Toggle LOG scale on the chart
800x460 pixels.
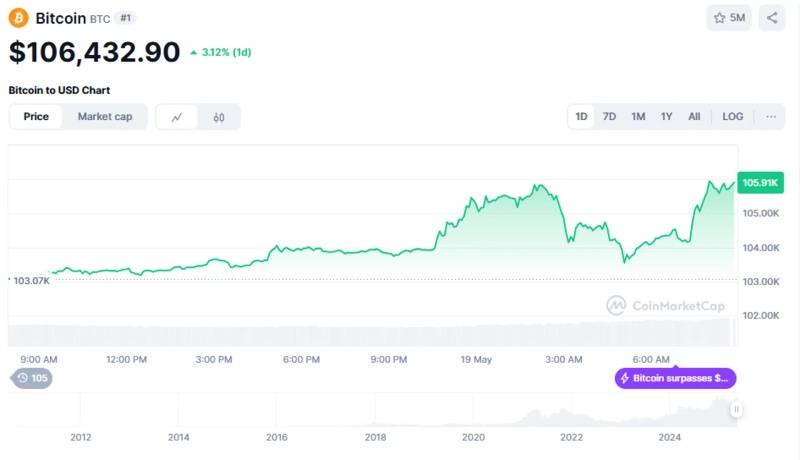pos(733,117)
